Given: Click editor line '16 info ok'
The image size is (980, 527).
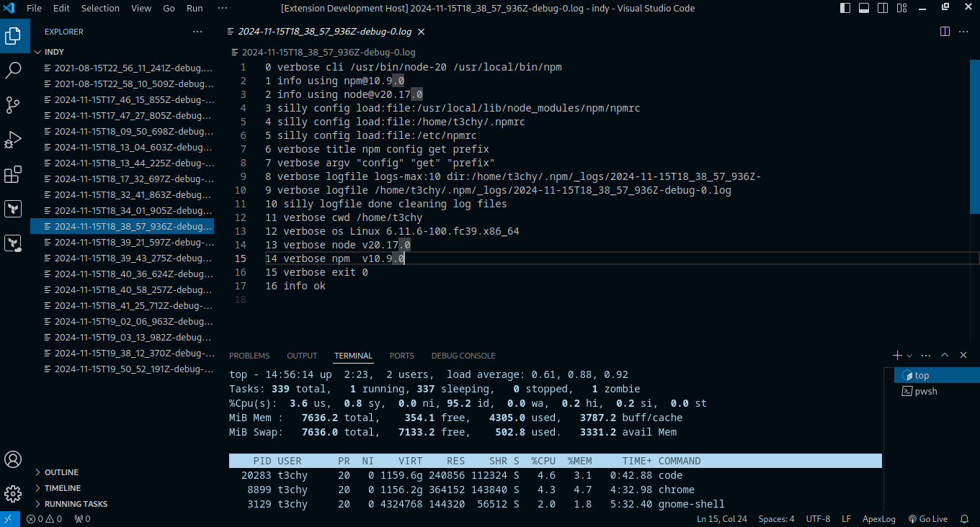Looking at the screenshot, I should pos(295,286).
